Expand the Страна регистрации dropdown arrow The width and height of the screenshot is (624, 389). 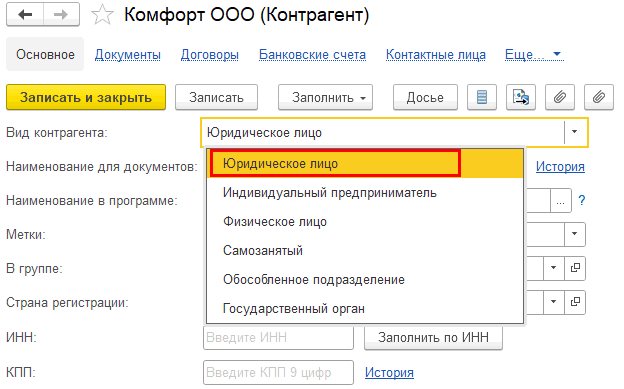click(x=554, y=302)
